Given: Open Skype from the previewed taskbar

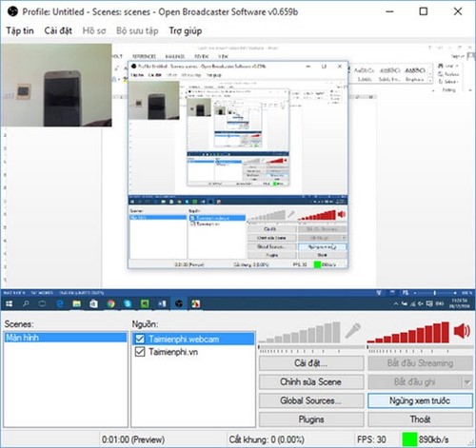Looking at the screenshot, I should [128, 303].
